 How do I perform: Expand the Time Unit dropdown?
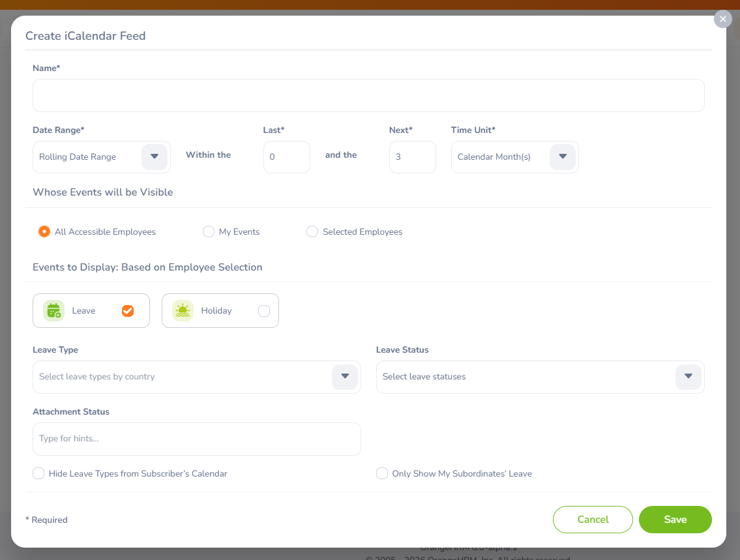click(x=562, y=157)
